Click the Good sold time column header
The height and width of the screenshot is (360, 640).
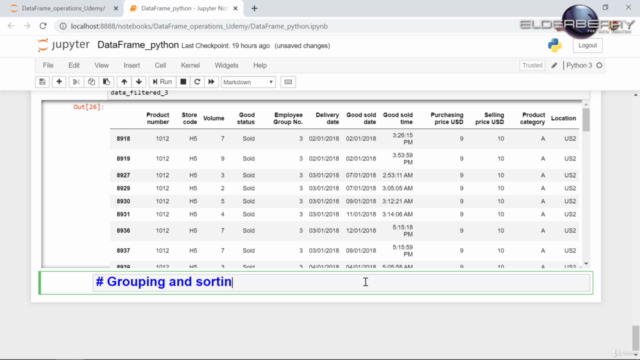398,118
